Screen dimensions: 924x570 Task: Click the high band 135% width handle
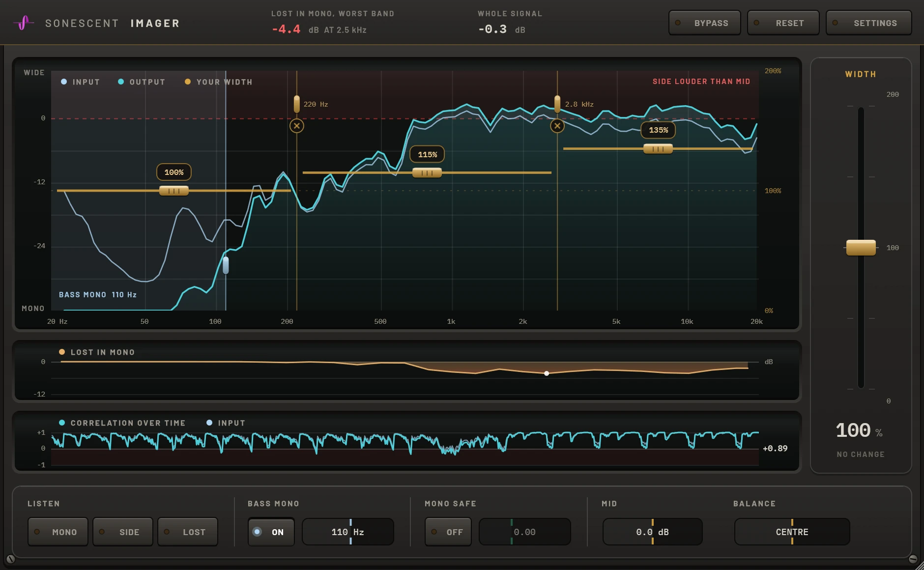coord(658,148)
